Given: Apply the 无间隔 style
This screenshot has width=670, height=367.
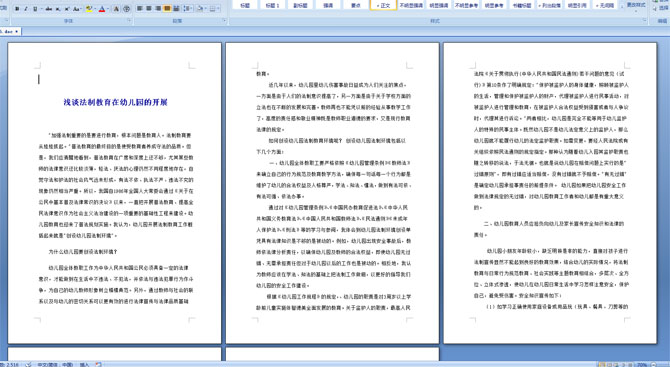Looking at the screenshot, I should click(x=605, y=5).
